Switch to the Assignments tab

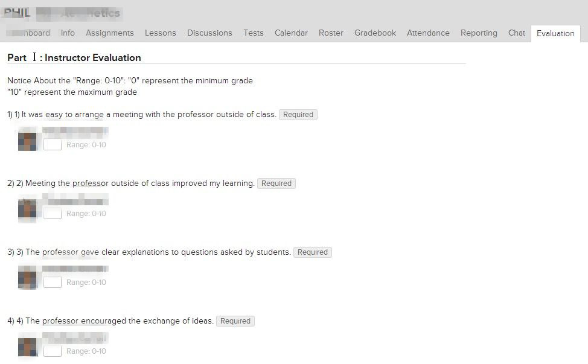(x=110, y=33)
